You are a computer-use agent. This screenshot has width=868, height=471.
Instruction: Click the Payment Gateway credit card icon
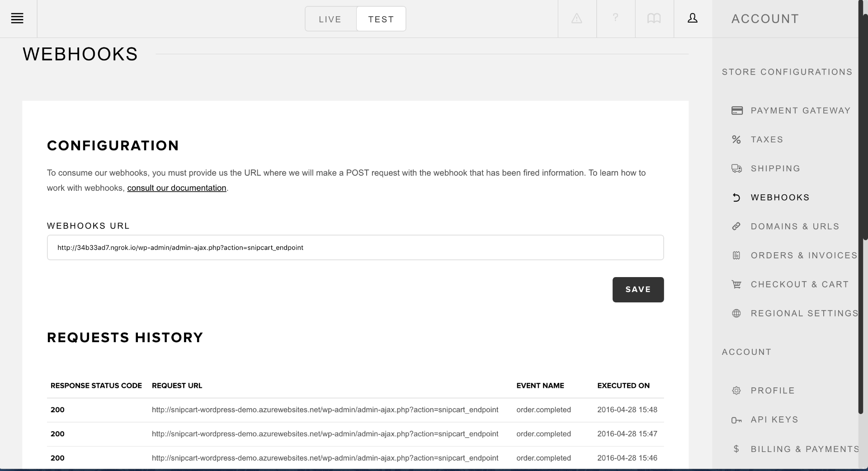pos(737,111)
